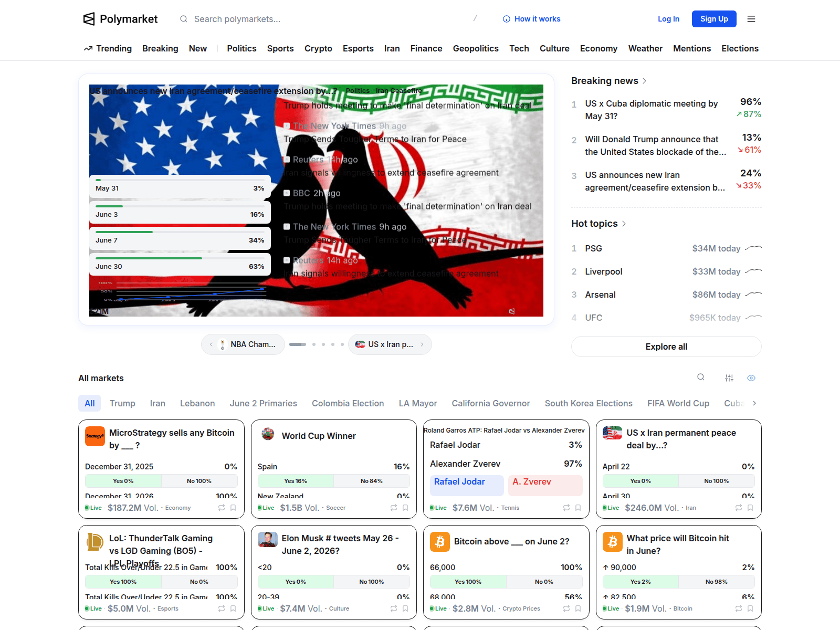Image resolution: width=840 pixels, height=630 pixels.
Task: Jump to active carousel pagination indicator
Action: coord(298,344)
